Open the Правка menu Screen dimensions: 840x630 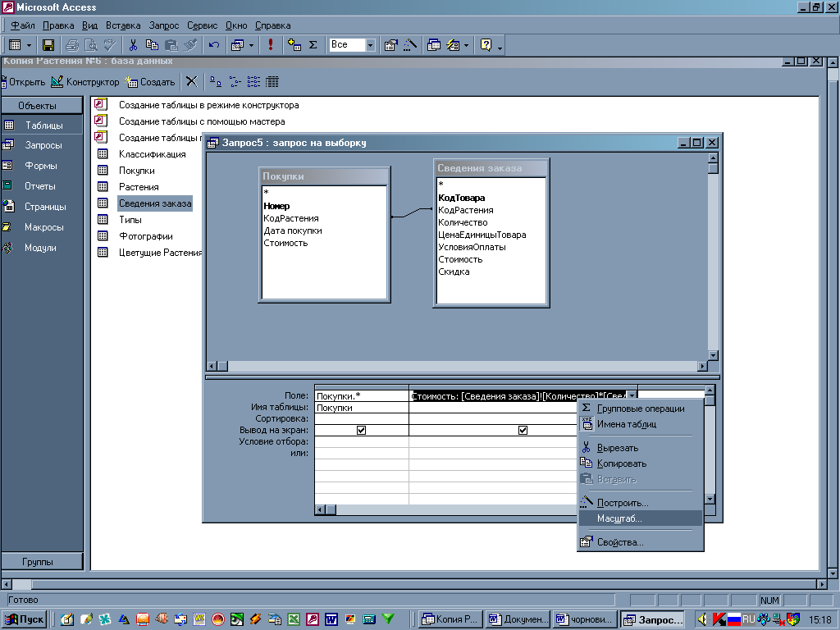[58, 25]
